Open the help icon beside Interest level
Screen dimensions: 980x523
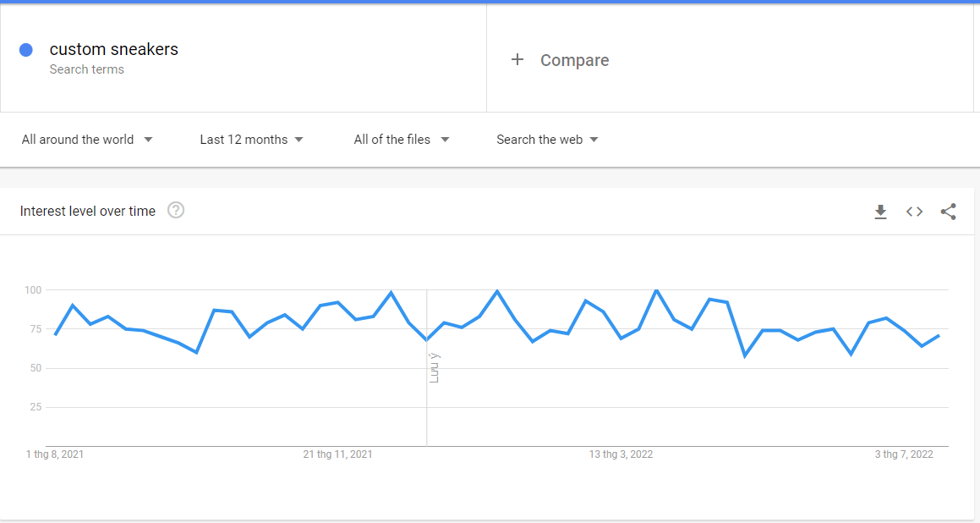(x=176, y=211)
